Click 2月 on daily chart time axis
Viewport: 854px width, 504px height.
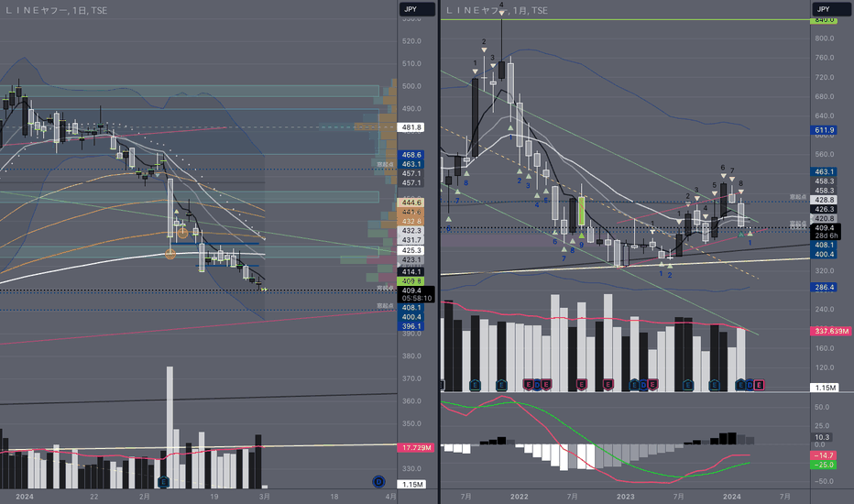(145, 497)
